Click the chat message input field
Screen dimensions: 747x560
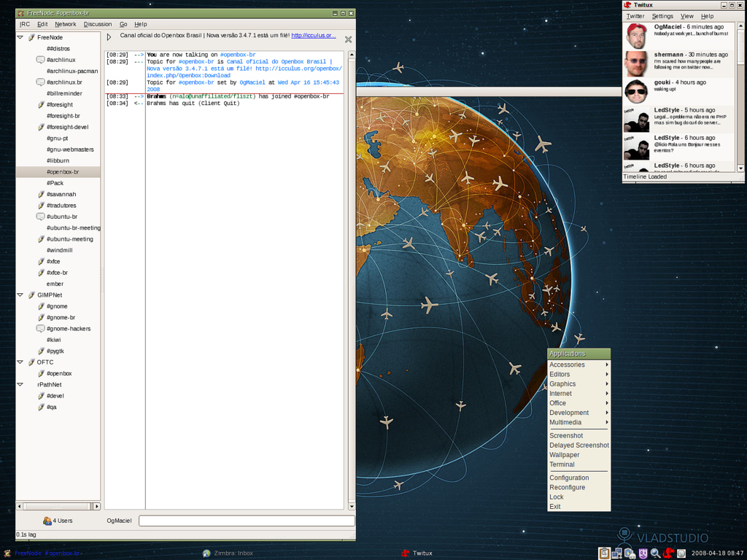[x=247, y=521]
